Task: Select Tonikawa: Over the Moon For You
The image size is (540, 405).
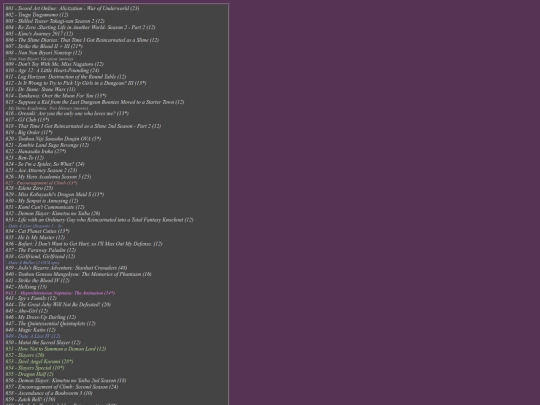Action: tap(56, 96)
